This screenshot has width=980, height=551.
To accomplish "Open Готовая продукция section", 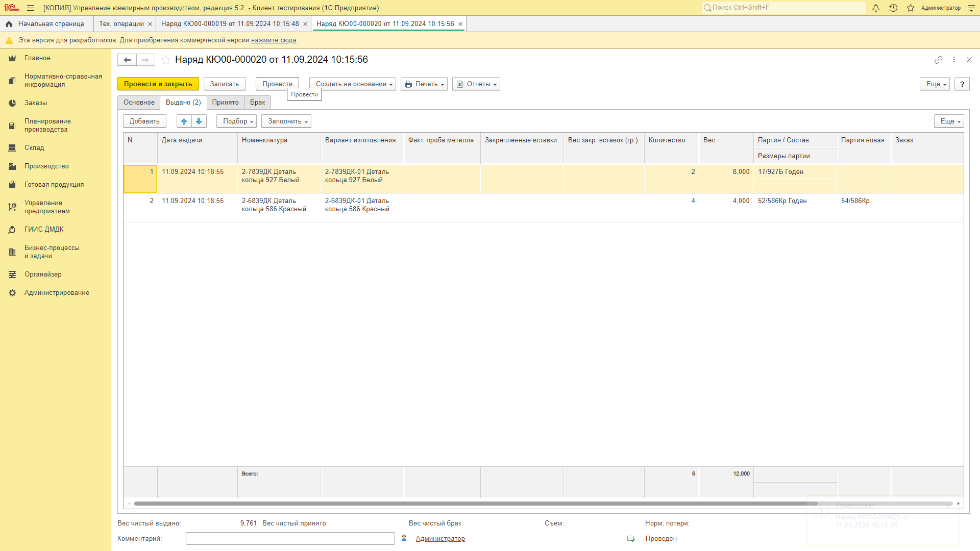I will coord(55,185).
